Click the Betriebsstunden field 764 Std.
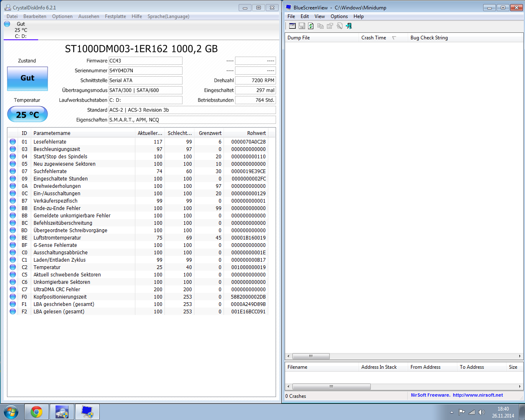The image size is (525, 420). coord(256,100)
